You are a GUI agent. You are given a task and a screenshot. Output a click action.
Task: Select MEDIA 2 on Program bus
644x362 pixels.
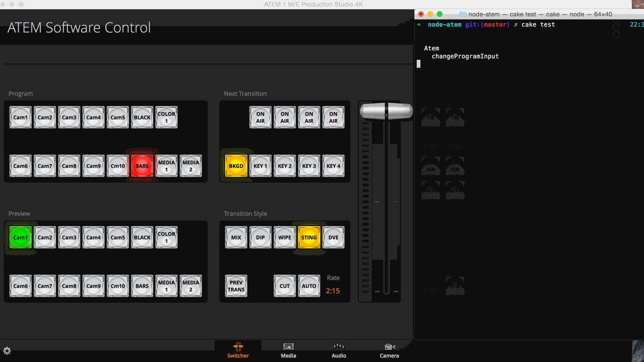coord(191,166)
